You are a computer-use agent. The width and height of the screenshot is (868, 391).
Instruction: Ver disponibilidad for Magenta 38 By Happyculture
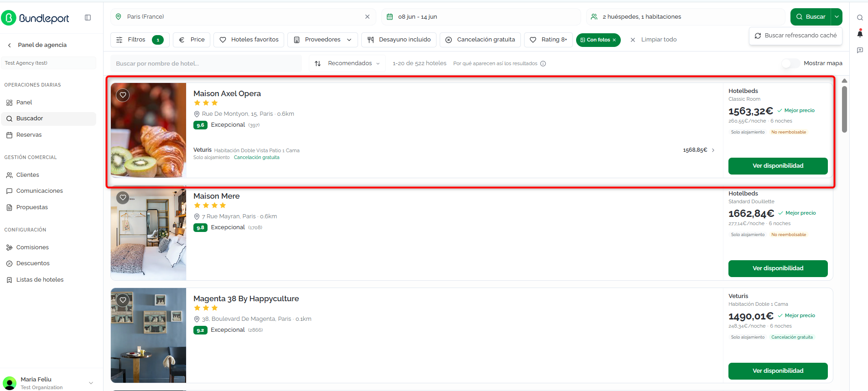point(778,371)
